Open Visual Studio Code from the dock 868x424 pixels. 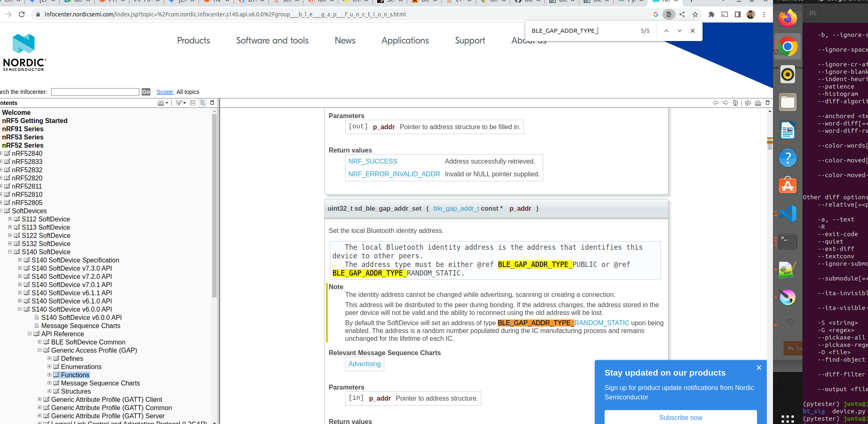point(787,213)
